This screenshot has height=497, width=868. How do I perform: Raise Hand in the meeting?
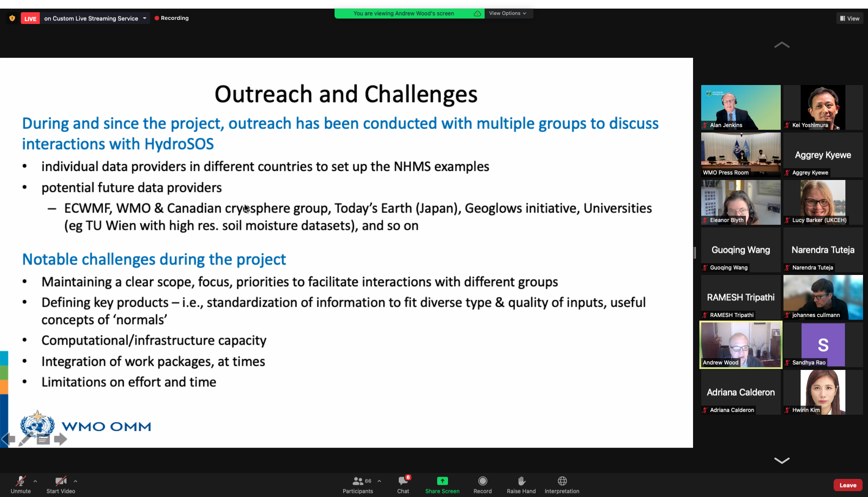pos(521,485)
